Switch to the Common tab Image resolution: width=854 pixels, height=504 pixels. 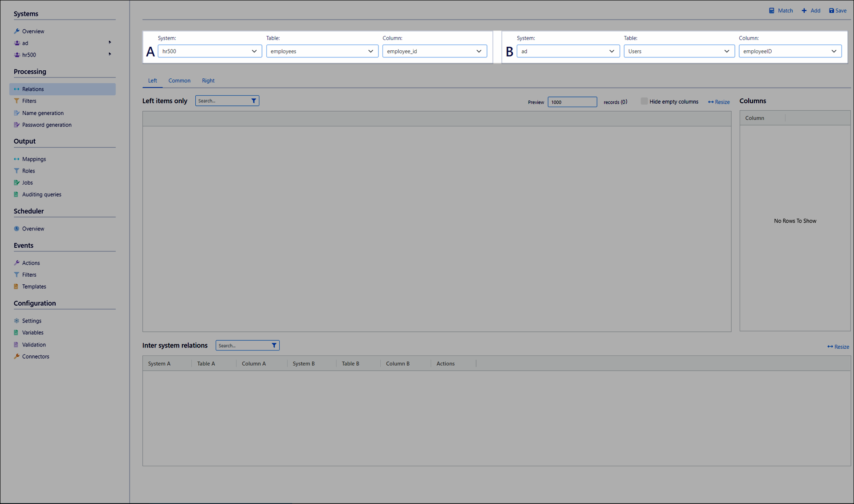pos(179,81)
